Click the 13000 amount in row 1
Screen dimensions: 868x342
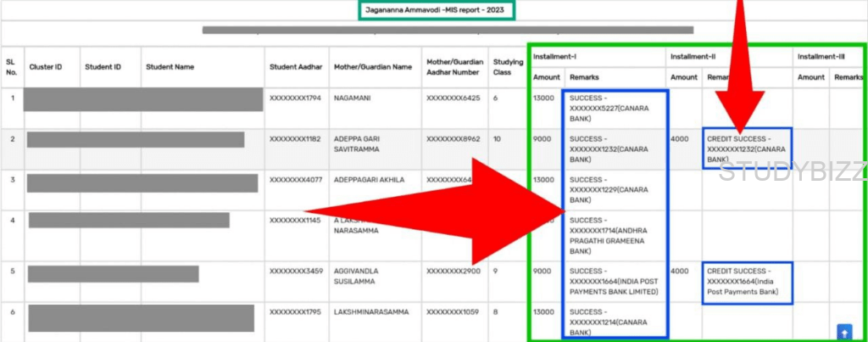543,98
